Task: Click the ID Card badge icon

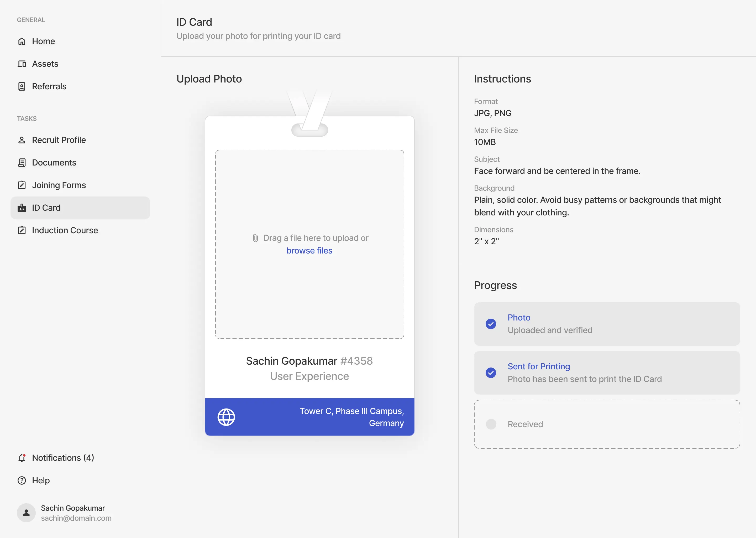Action: point(22,208)
